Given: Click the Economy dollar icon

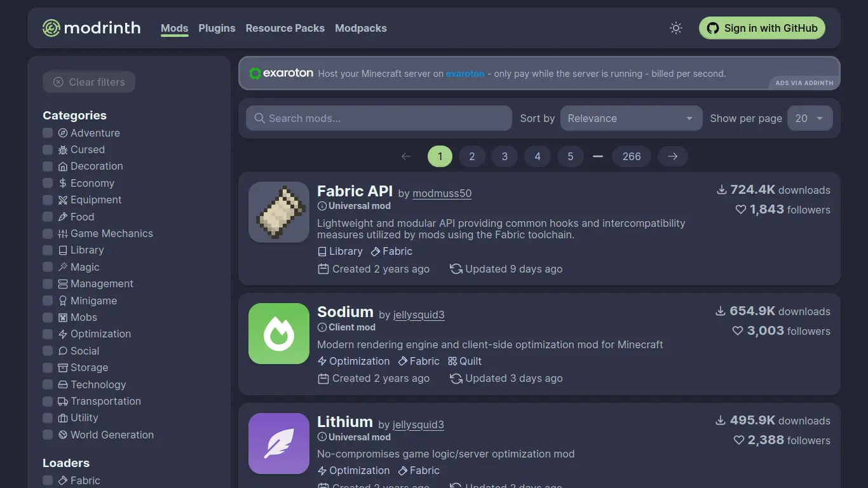Looking at the screenshot, I should 63,183.
